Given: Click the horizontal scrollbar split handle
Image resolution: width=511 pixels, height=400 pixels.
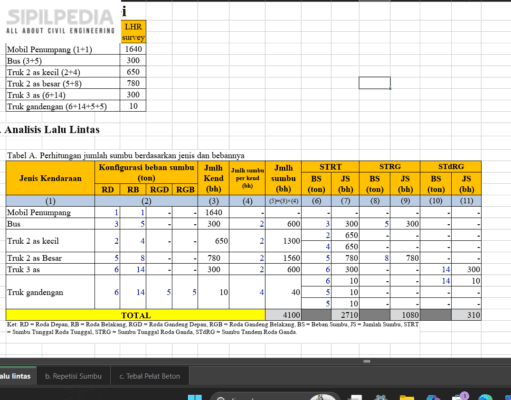Looking at the screenshot, I should (367, 361).
